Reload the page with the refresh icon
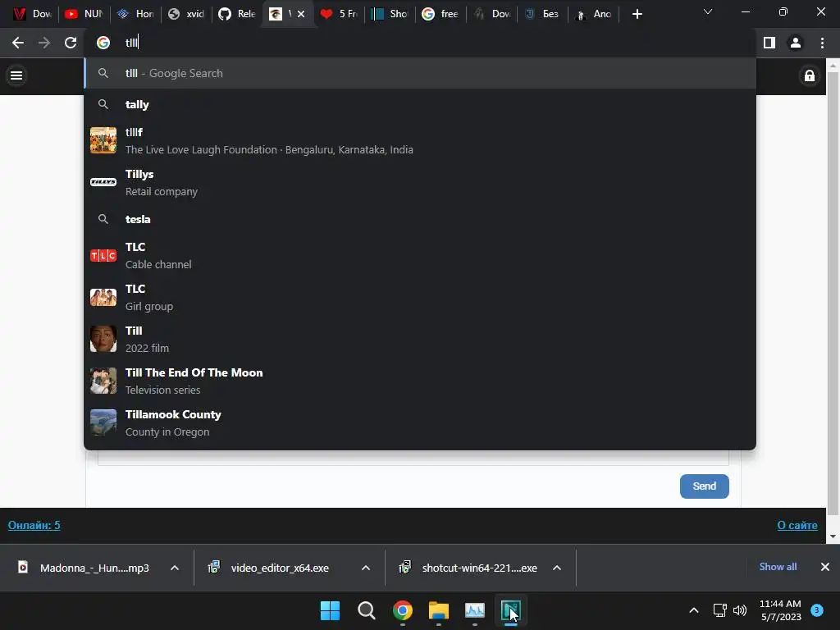The height and width of the screenshot is (630, 840). 71,43
